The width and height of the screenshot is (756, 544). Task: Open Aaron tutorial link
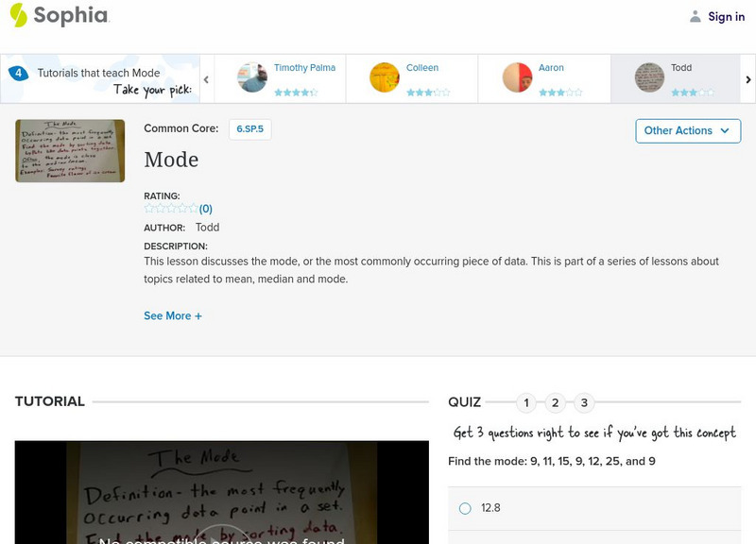pos(551,68)
